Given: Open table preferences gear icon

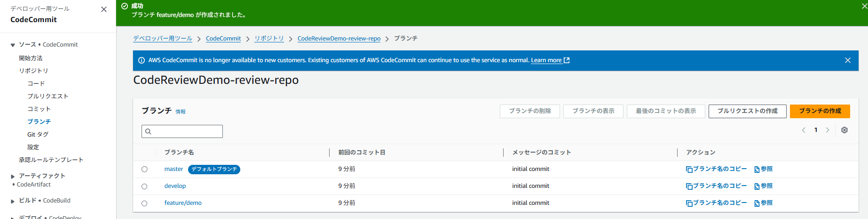Looking at the screenshot, I should pos(844,130).
